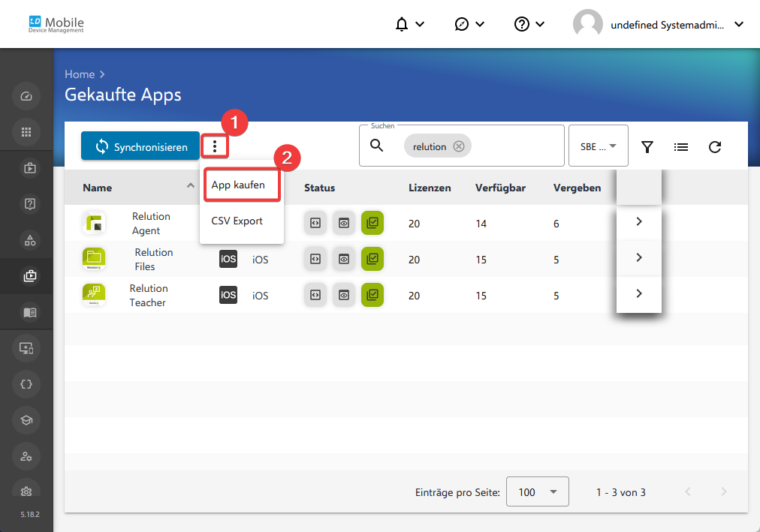The height and width of the screenshot is (532, 760).
Task: Open the shapes icon in sidebar
Action: pos(29,240)
